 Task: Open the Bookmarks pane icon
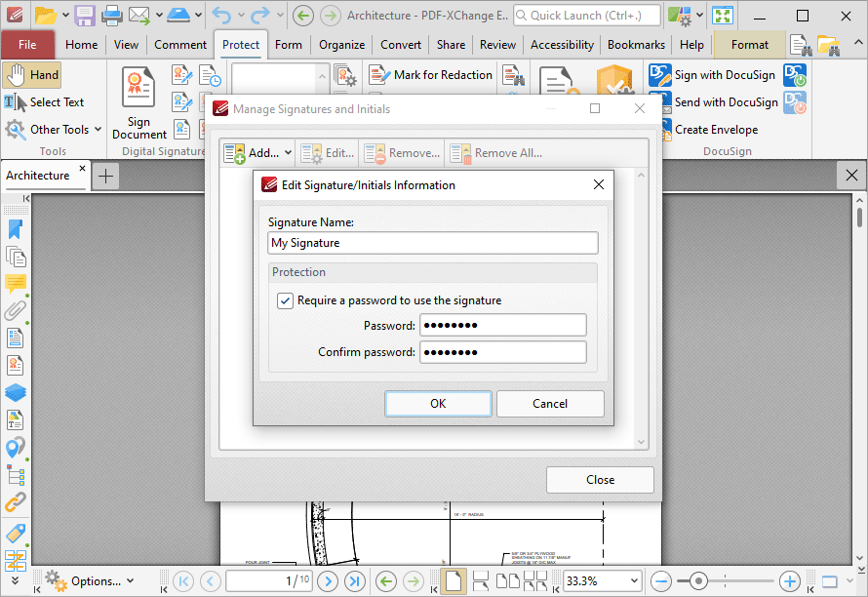[15, 229]
